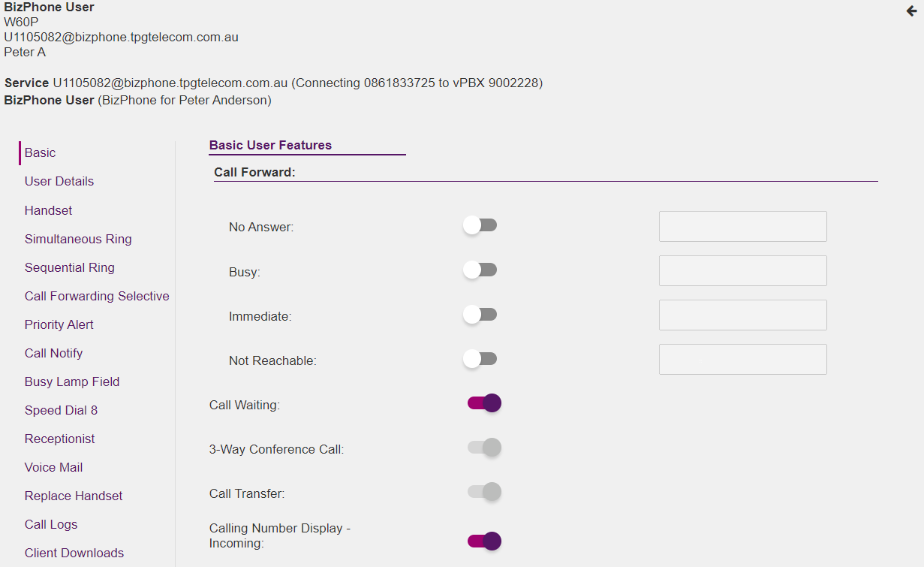Image resolution: width=924 pixels, height=567 pixels.
Task: Open the User Details section
Action: [59, 181]
